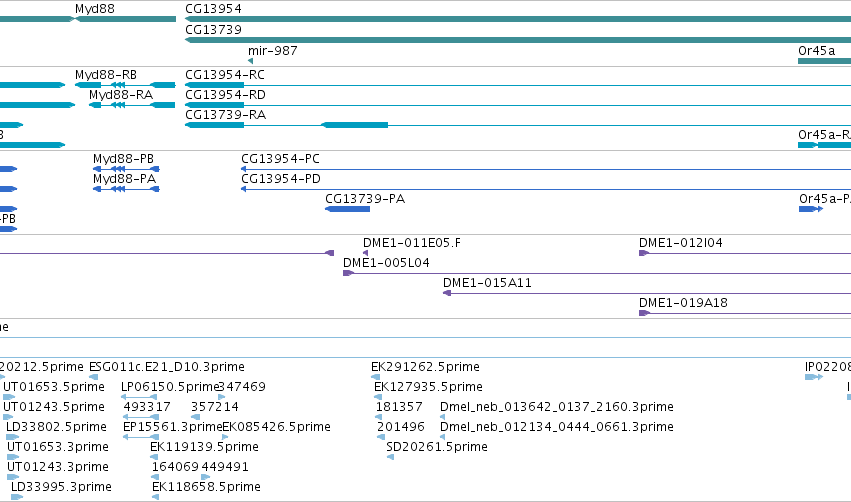Image resolution: width=851 pixels, height=502 pixels.
Task: Click the DME1-012I04 clone start marker
Action: pyautogui.click(x=644, y=253)
